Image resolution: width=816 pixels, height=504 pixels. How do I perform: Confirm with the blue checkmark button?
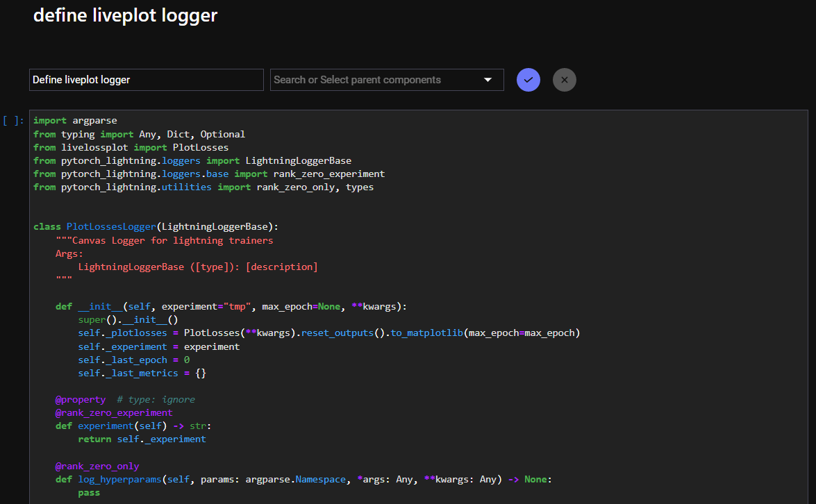point(528,80)
